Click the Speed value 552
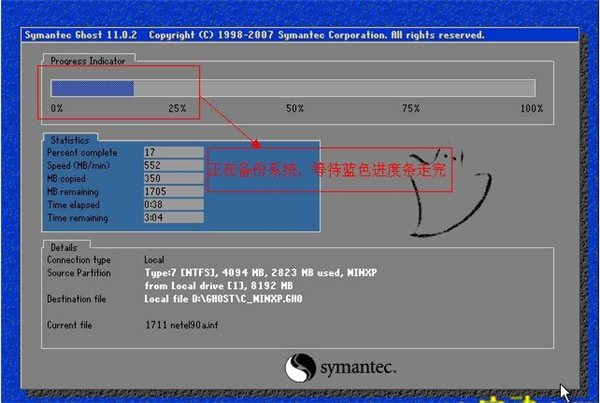The image size is (600, 403). [174, 165]
